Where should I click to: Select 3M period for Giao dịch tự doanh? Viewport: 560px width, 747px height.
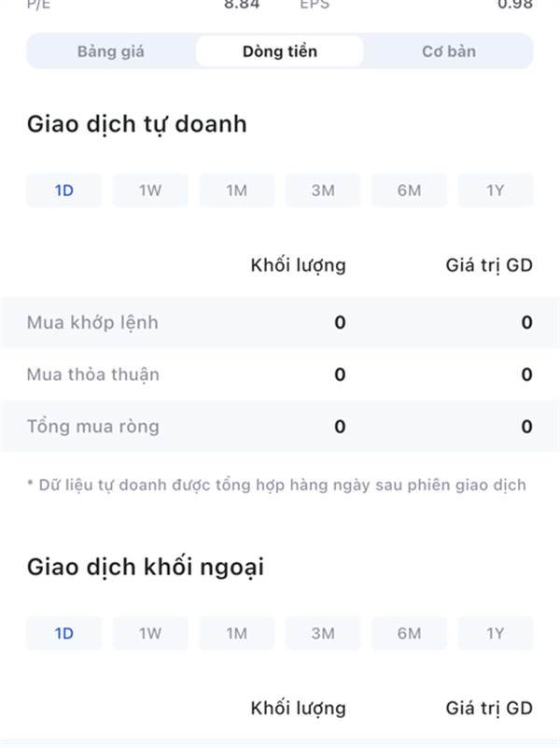tap(323, 190)
